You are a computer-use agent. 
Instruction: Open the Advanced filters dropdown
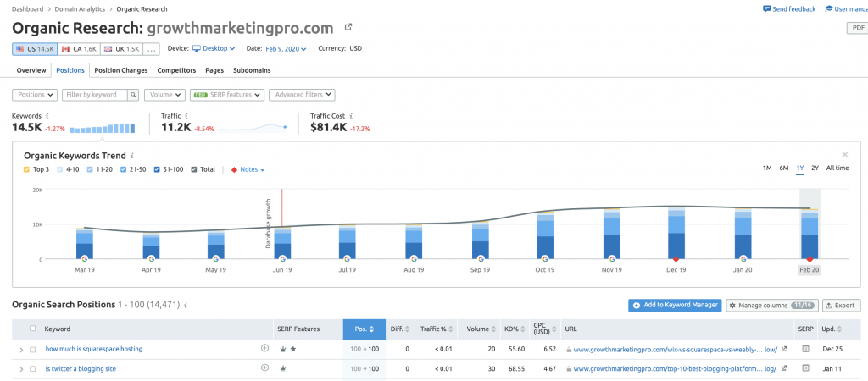click(x=303, y=95)
